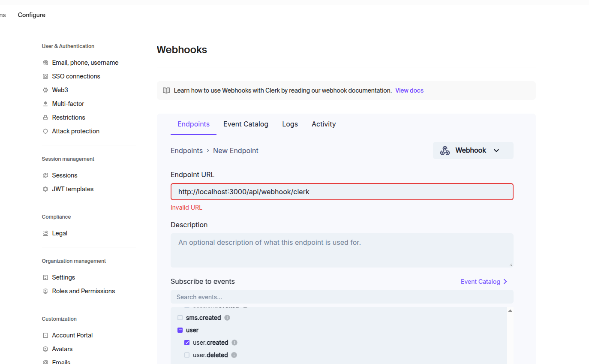This screenshot has width=589, height=364.
Task: Open Email, phone, username settings
Action: [85, 63]
